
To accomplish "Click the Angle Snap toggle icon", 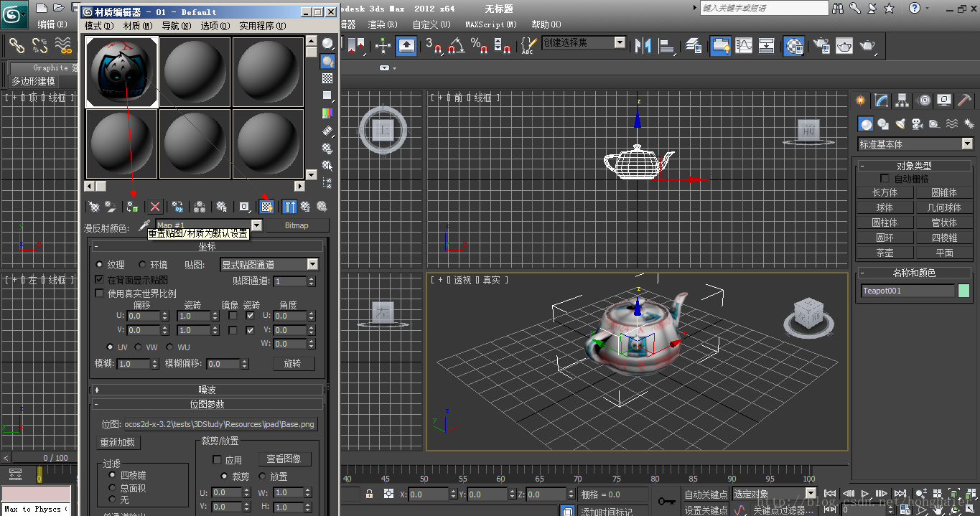I will [456, 46].
